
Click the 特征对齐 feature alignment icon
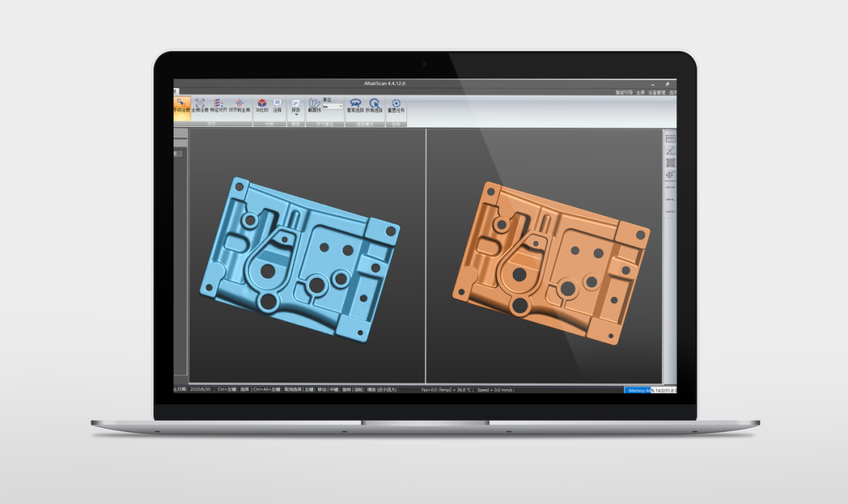(x=218, y=104)
